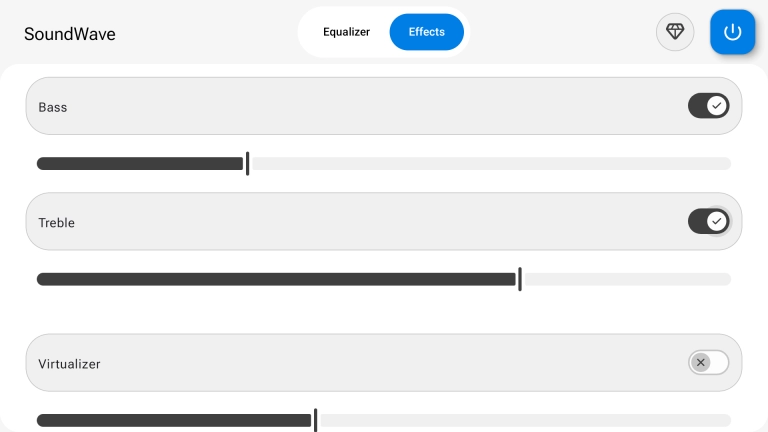Click the Treble slider handle

(520, 279)
